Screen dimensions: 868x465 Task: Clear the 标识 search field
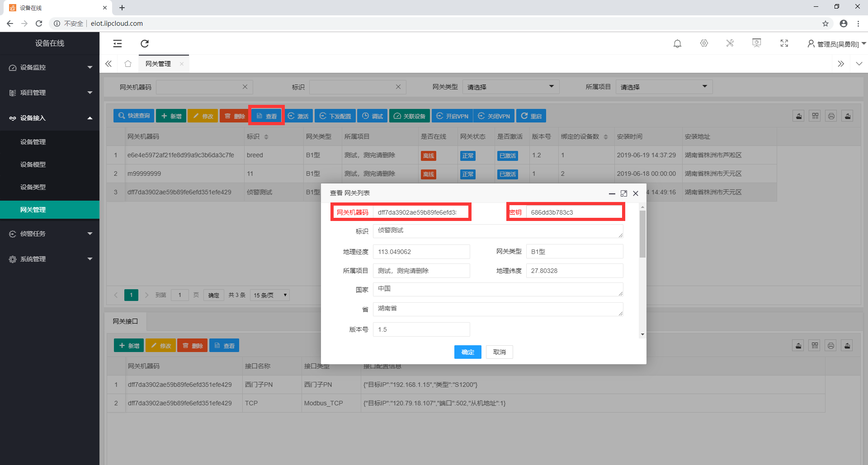[398, 87]
